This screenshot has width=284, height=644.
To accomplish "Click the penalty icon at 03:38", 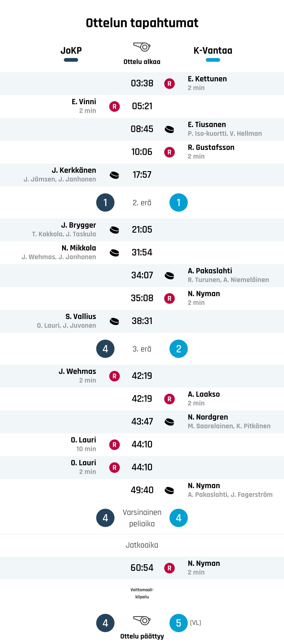I will pos(169,83).
